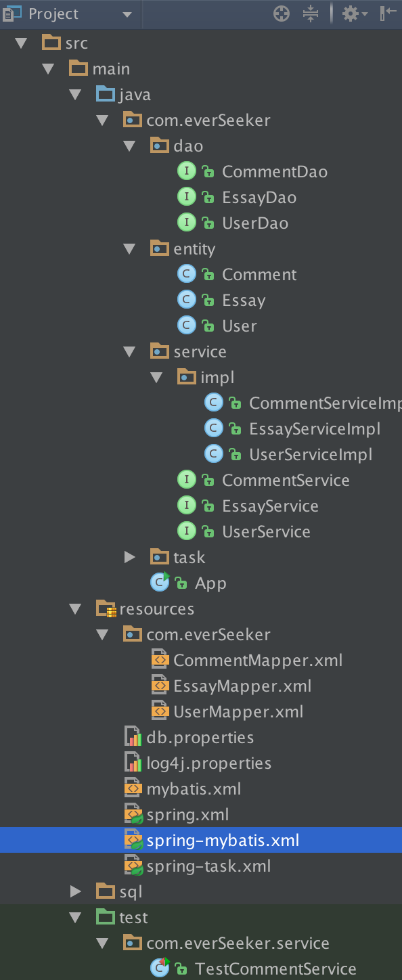Click the db.properties file icon

(133, 737)
